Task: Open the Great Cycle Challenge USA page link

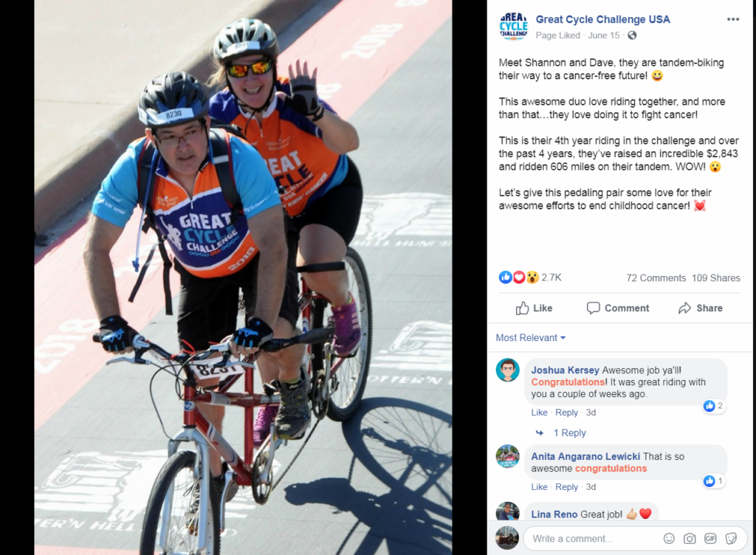Action: pos(602,19)
